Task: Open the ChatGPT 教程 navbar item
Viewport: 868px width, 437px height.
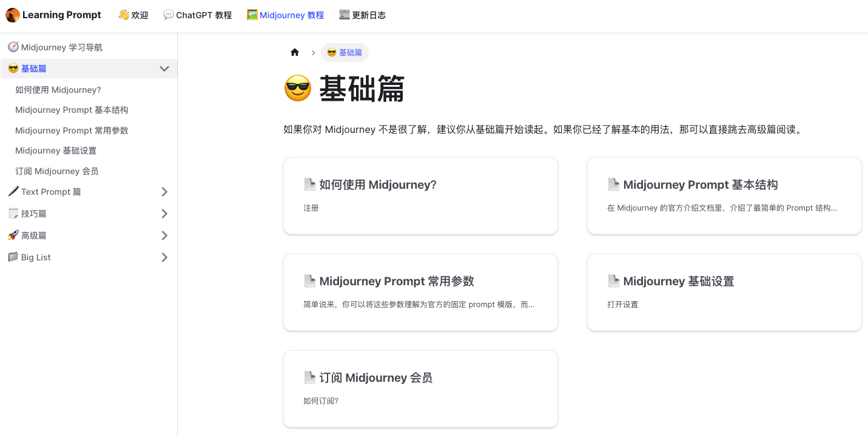Action: (x=198, y=15)
